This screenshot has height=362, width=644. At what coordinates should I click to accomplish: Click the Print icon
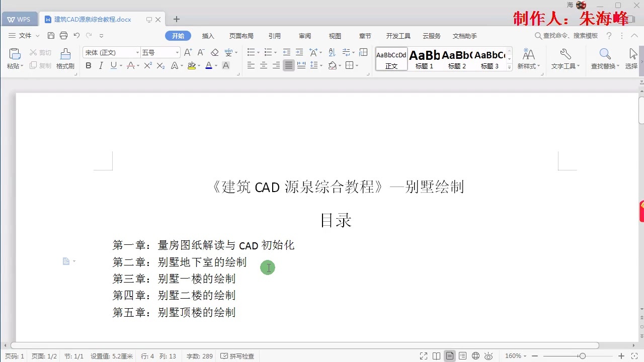[x=63, y=36]
